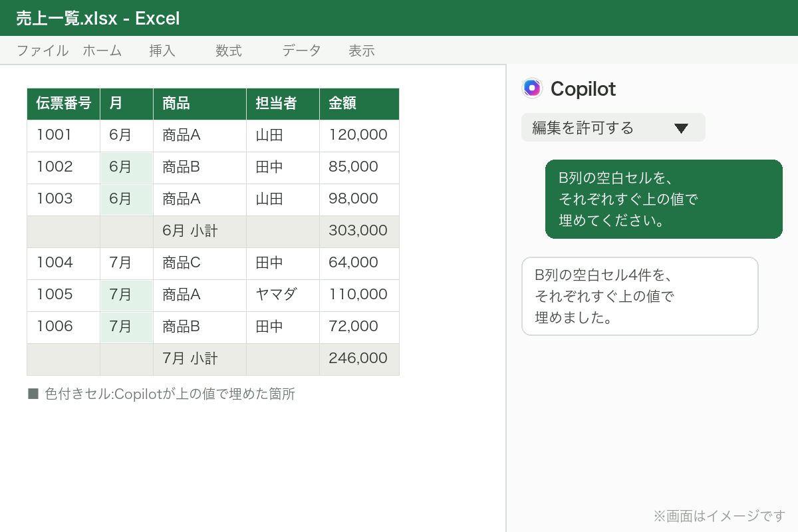Select cell with invoice number 1003
This screenshot has height=532, width=798.
[64, 199]
